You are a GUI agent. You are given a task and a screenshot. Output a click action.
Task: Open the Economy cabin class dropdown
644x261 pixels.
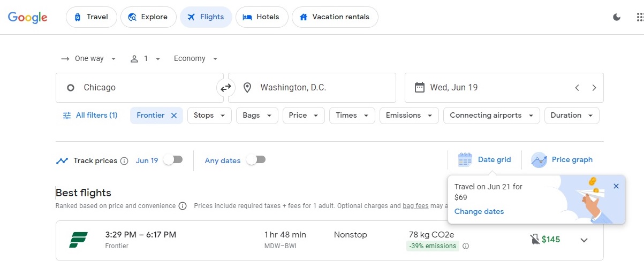pos(196,59)
